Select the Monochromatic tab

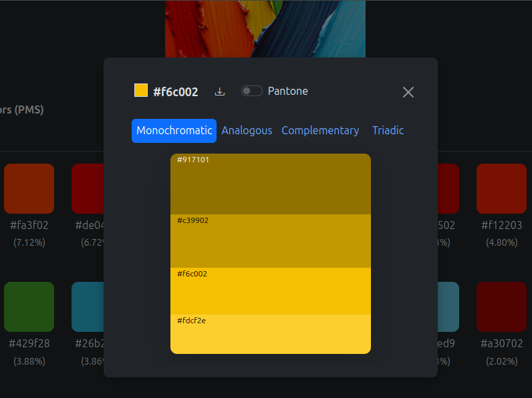[x=174, y=131]
